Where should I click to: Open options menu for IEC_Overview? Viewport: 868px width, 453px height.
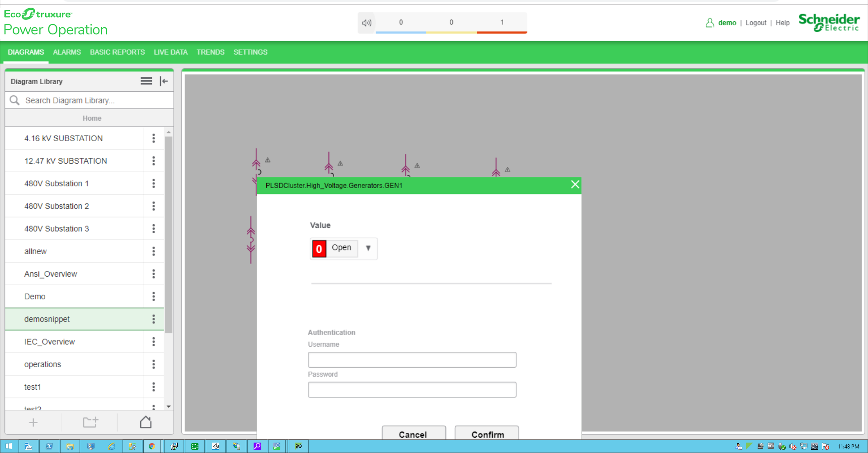tap(154, 342)
